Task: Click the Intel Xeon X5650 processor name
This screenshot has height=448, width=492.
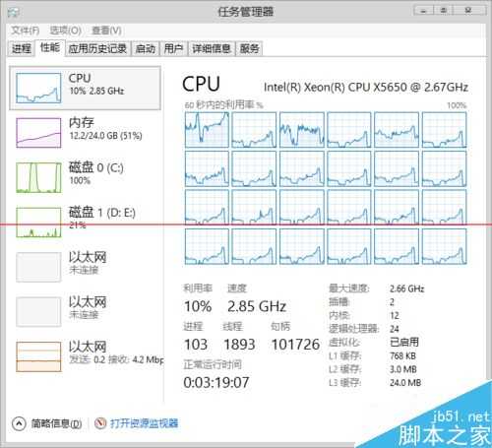Action: (366, 88)
